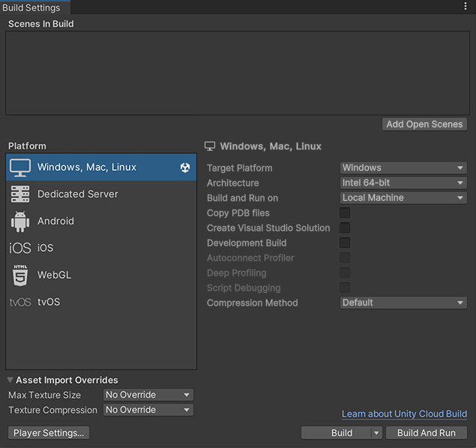The height and width of the screenshot is (448, 476).
Task: Click the Add Open Scenes button
Action: (x=424, y=124)
